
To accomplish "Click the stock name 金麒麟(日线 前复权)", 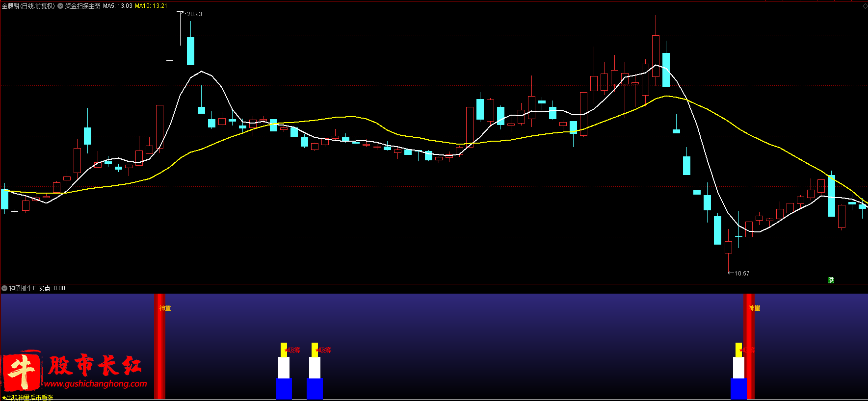I will tap(28, 6).
